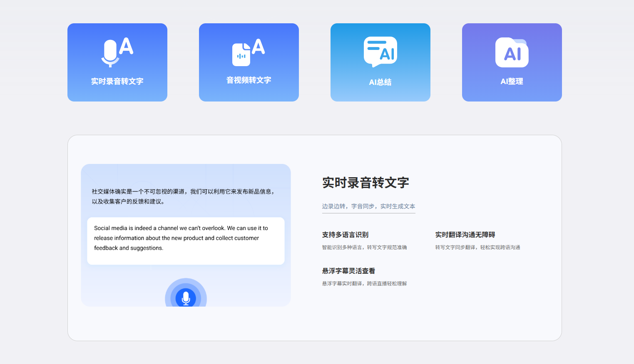Click the text 转写文字同步翻译，轻松实现跨语沟通

(477, 248)
